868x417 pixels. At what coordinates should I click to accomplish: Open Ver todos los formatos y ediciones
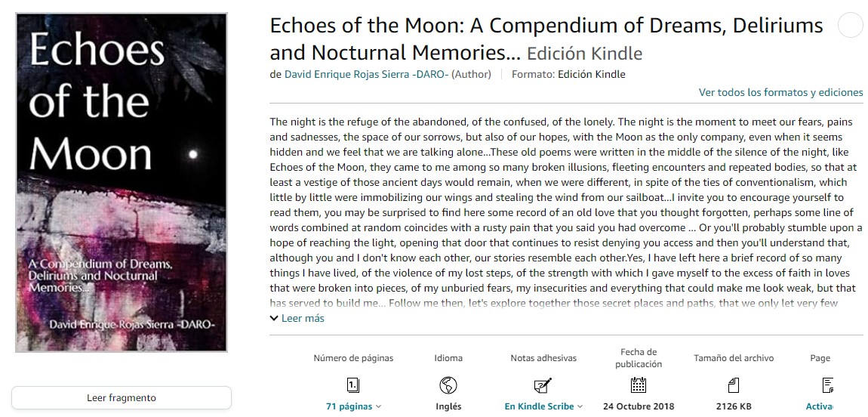[780, 92]
